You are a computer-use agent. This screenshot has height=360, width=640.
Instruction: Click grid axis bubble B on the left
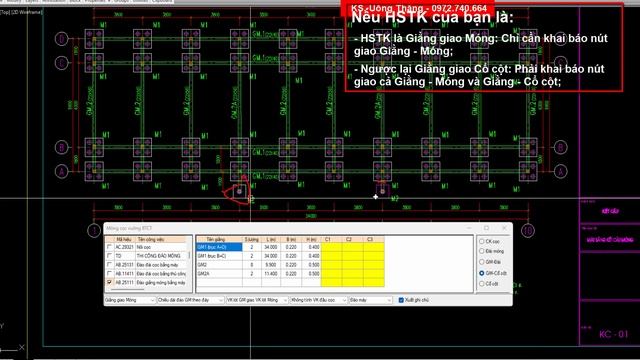(x=62, y=147)
